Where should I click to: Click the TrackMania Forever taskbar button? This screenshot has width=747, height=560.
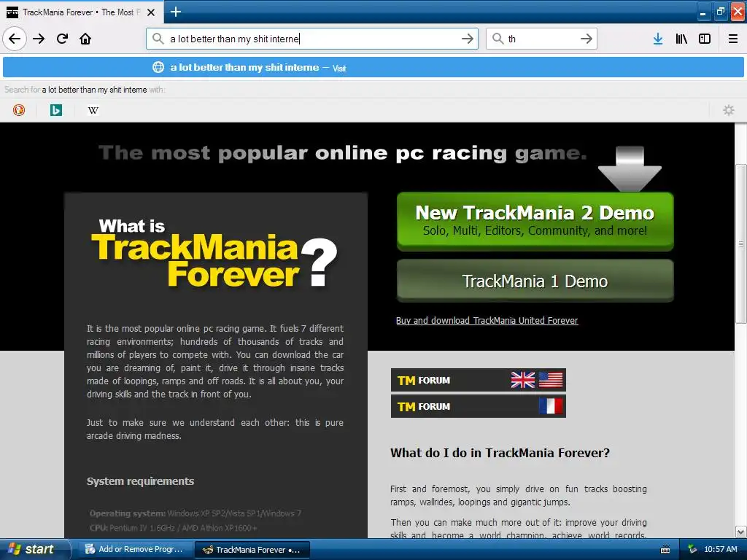pos(252,549)
